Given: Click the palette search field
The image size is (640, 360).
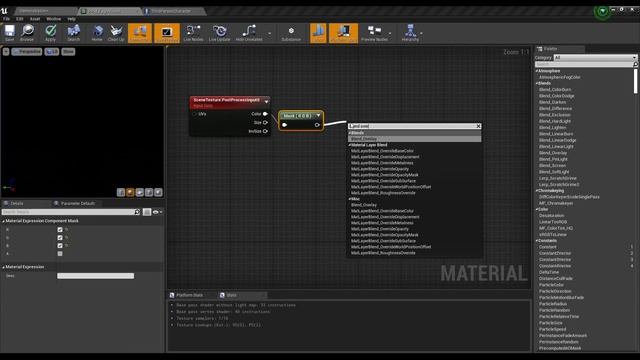Looking at the screenshot, I should click(x=584, y=64).
